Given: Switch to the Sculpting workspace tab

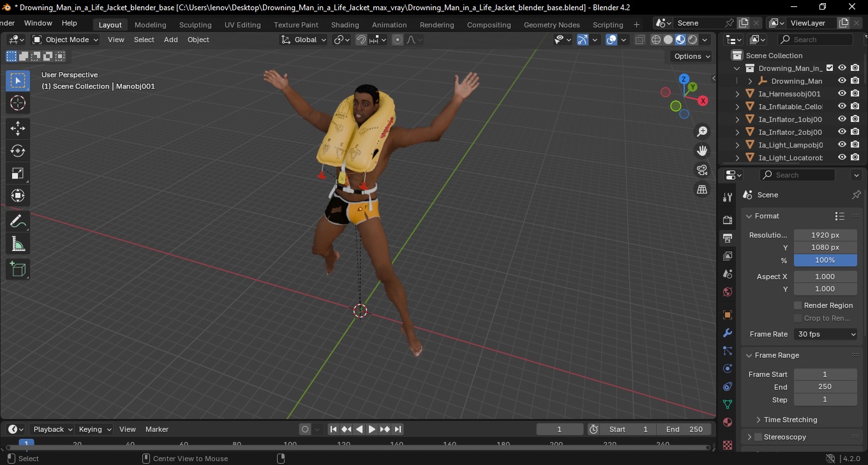Looking at the screenshot, I should point(195,25).
